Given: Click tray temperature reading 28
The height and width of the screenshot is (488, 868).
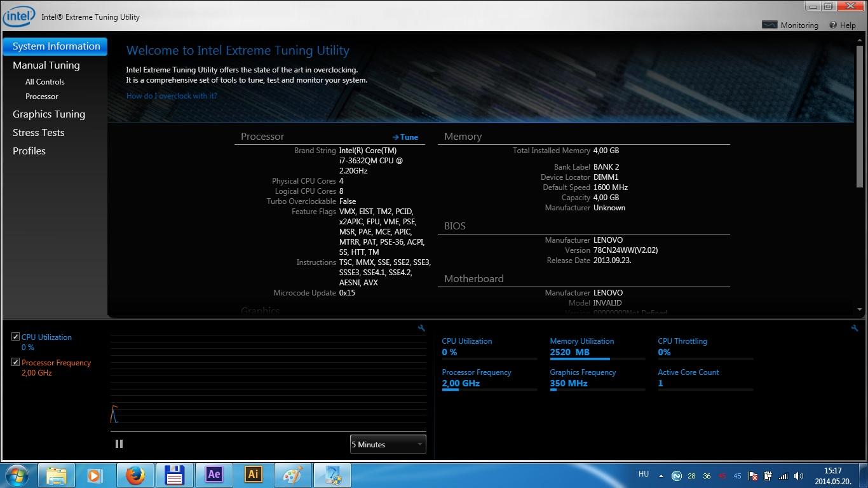Looking at the screenshot, I should (691, 476).
